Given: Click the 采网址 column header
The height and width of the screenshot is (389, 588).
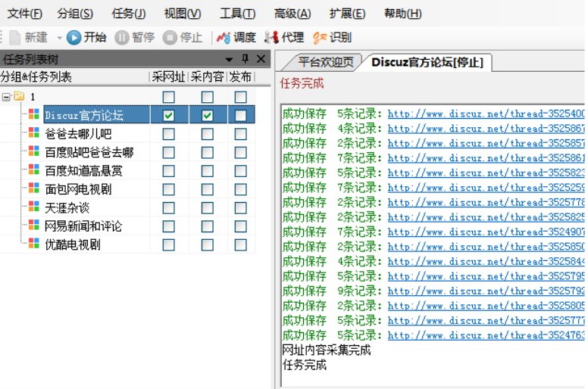Looking at the screenshot, I should tap(168, 76).
